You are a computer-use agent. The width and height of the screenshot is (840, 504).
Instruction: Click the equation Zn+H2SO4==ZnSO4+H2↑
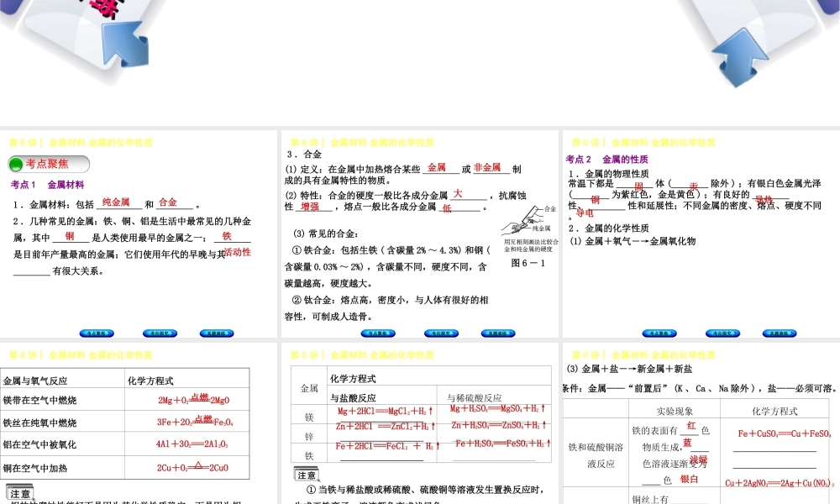point(499,425)
